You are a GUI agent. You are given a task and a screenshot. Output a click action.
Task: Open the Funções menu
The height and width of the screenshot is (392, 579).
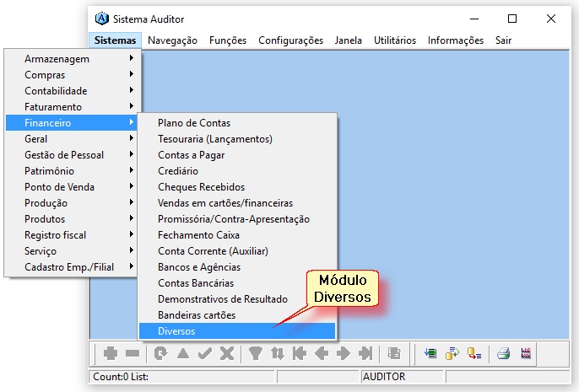click(228, 40)
